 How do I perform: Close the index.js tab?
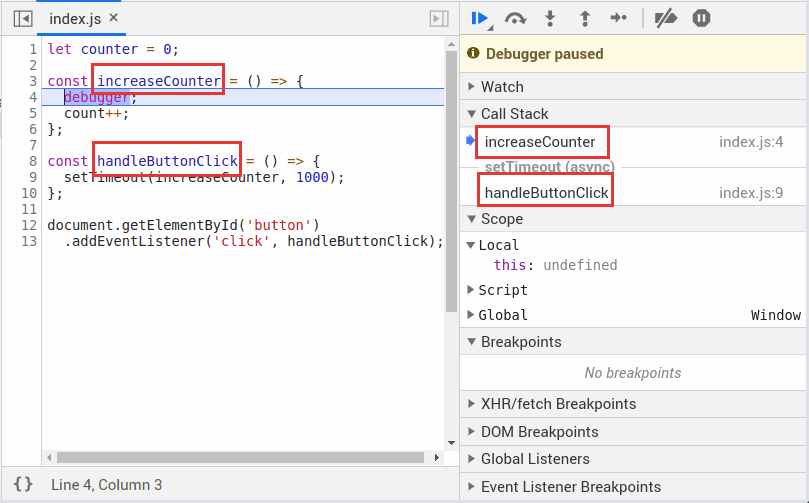pos(113,18)
